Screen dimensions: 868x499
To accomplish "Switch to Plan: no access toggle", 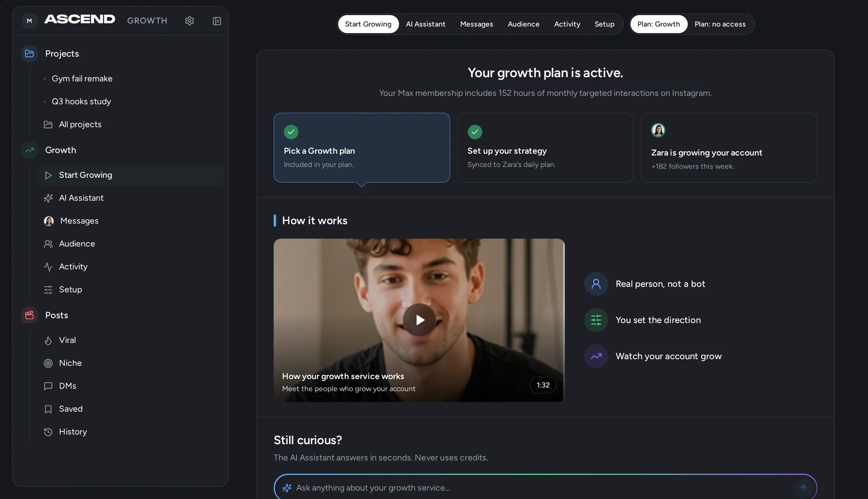I will [720, 24].
